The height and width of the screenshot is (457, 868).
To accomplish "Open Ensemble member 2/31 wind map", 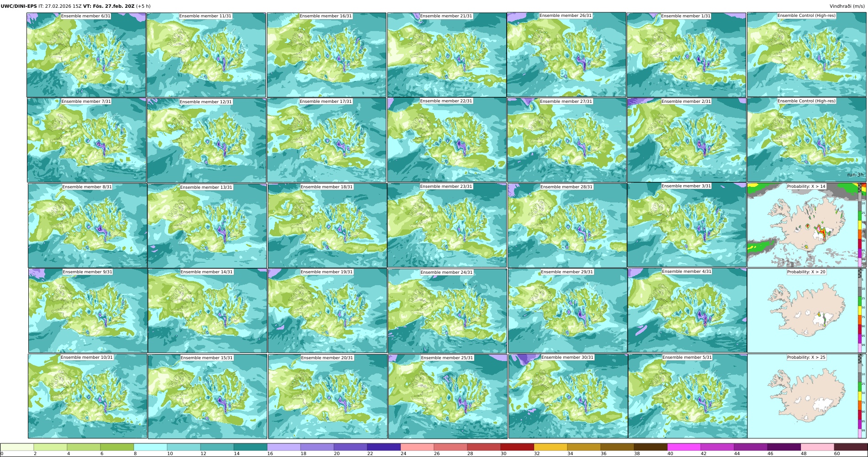I will [687, 140].
